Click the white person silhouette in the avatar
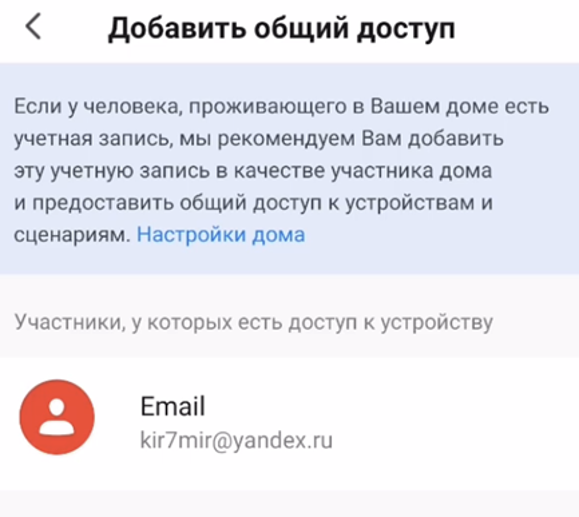This screenshot has height=517, width=579. coord(57,417)
